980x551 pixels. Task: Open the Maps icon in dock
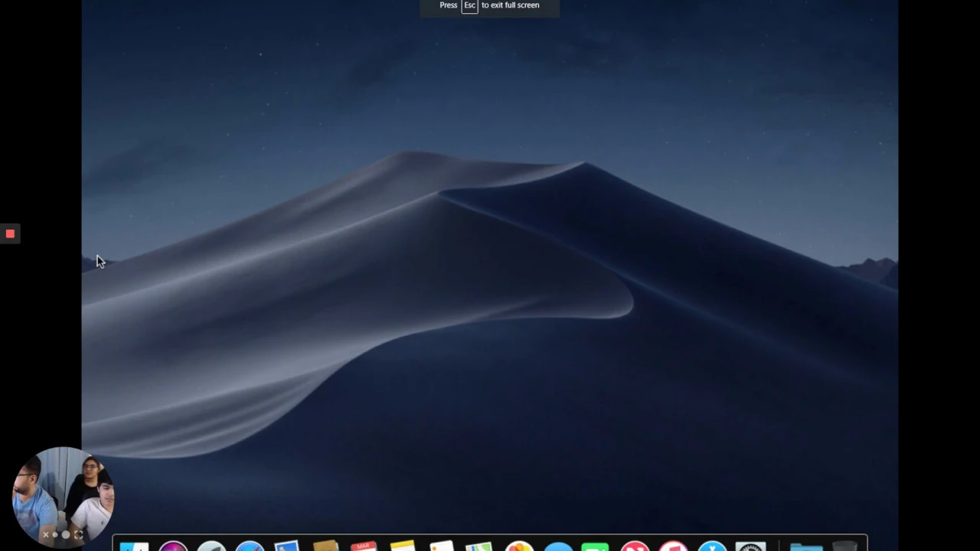479,546
